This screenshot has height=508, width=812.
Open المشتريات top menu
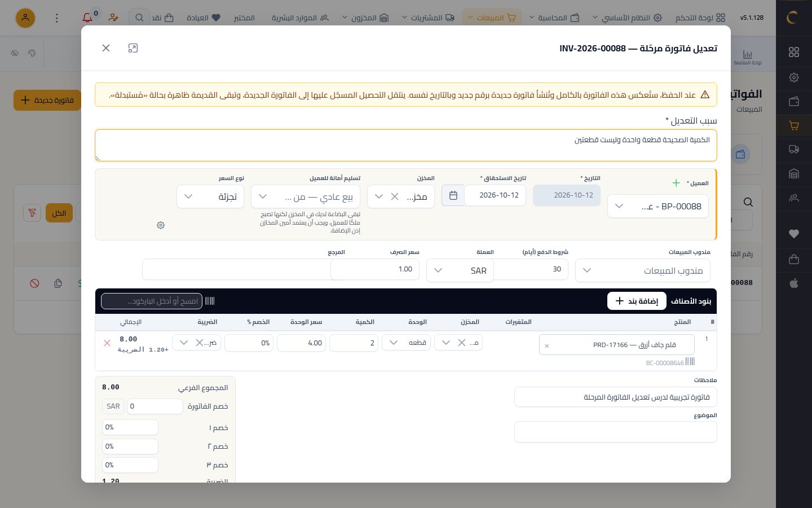(x=428, y=17)
